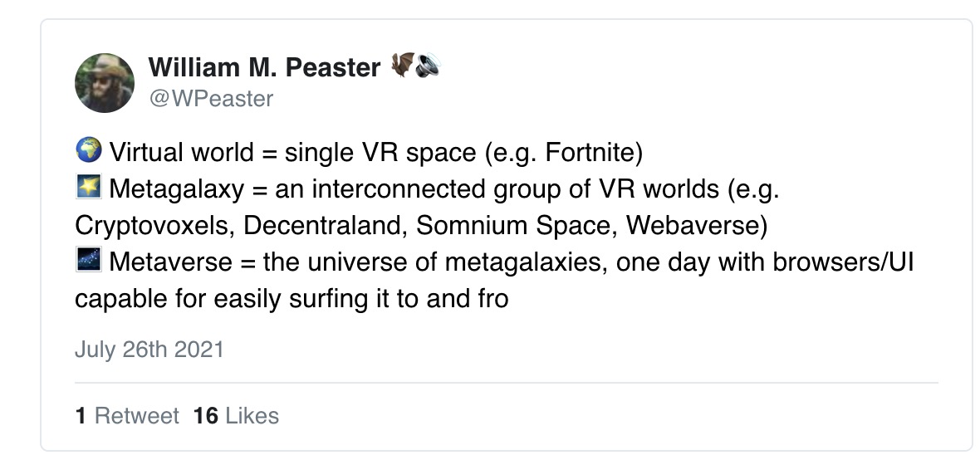Open the July 26th 2021 timestamp
Viewport: 980px width, 460px height.
[x=149, y=350]
